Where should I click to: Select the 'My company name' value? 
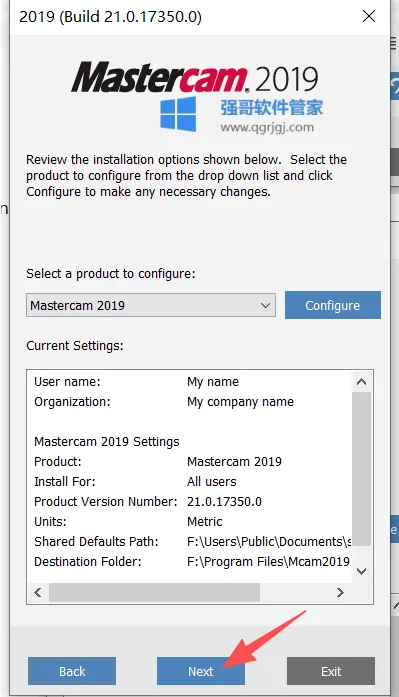[x=240, y=402]
